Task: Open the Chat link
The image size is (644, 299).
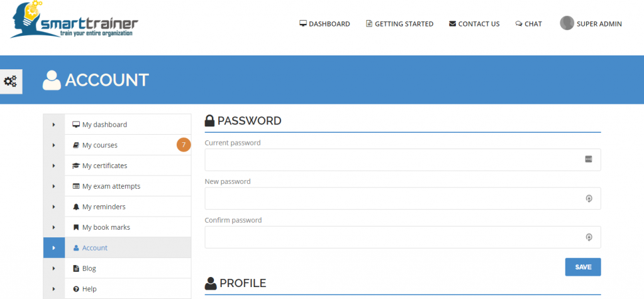Action: click(x=528, y=24)
